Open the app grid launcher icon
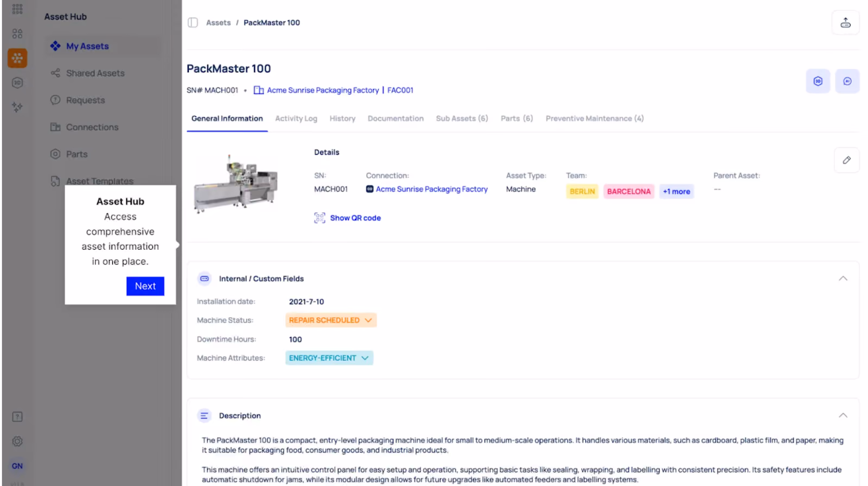The height and width of the screenshot is (486, 868). click(17, 9)
